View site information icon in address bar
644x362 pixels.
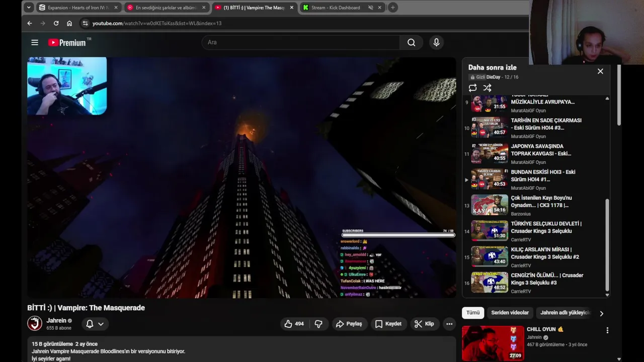coord(85,23)
